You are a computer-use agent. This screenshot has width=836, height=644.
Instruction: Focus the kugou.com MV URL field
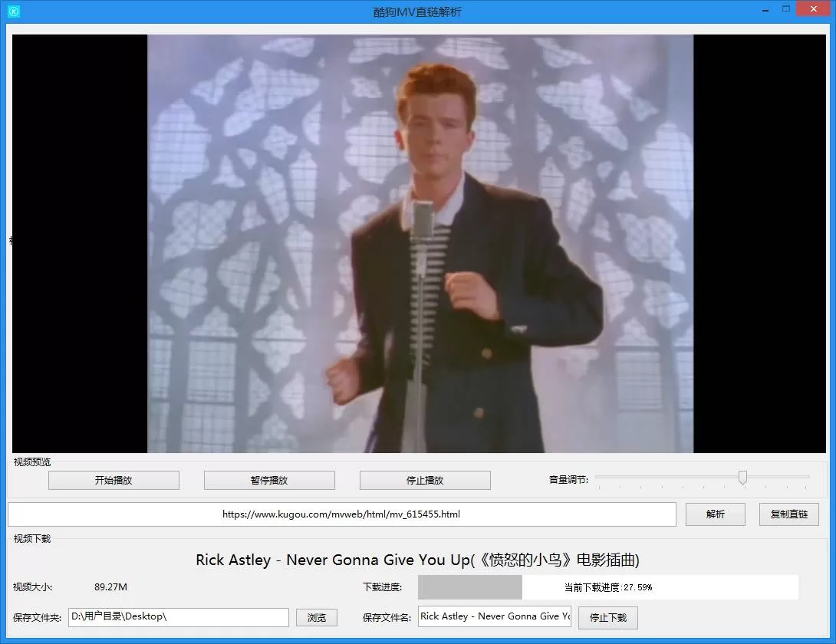(341, 514)
